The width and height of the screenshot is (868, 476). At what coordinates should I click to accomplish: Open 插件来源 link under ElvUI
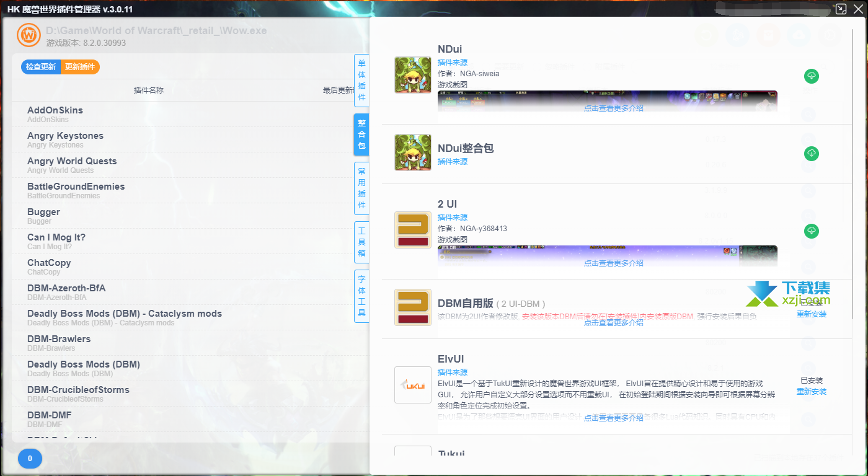tap(453, 372)
